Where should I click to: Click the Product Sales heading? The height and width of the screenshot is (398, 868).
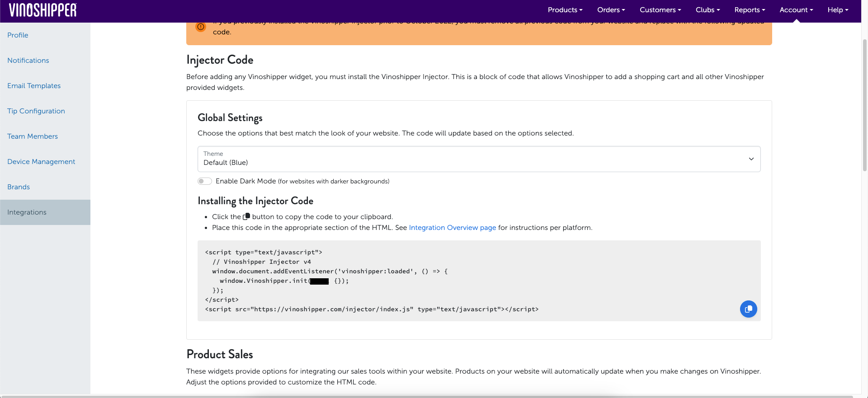tap(220, 354)
